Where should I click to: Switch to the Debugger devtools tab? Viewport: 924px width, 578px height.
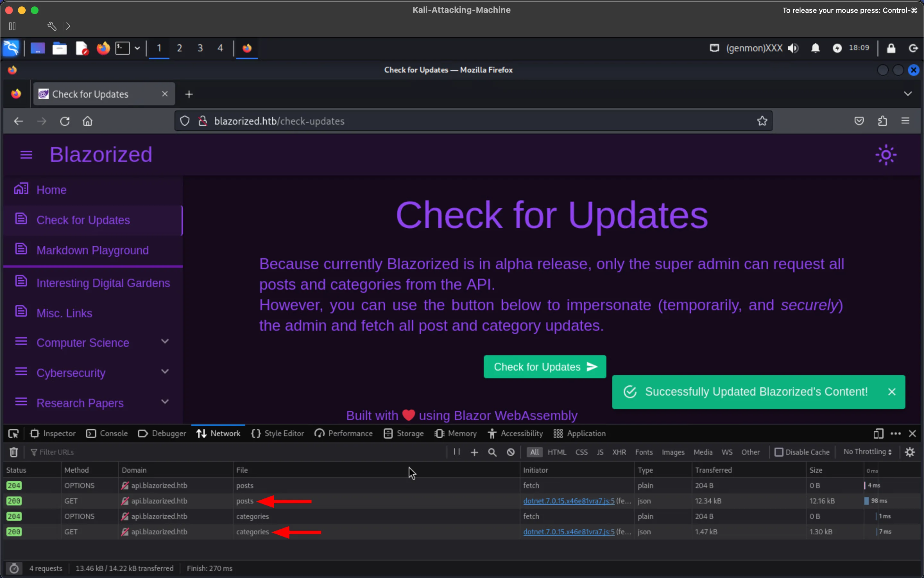(162, 433)
